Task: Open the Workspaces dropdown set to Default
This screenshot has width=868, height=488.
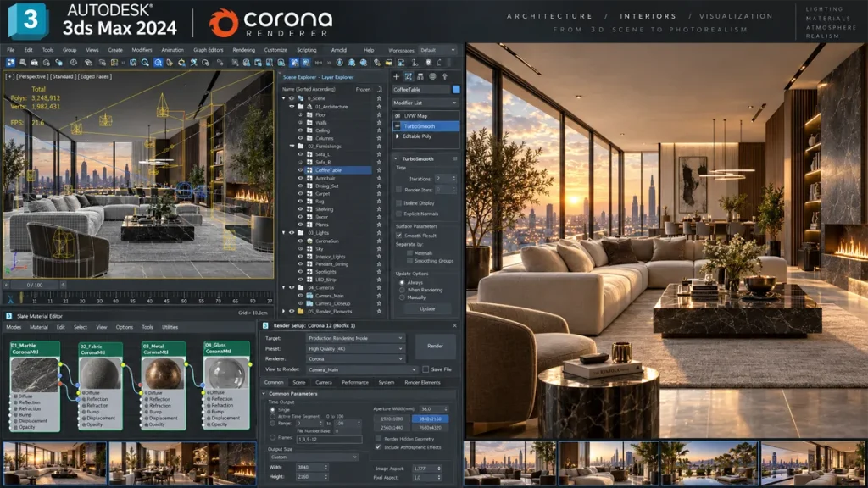Action: tap(437, 50)
